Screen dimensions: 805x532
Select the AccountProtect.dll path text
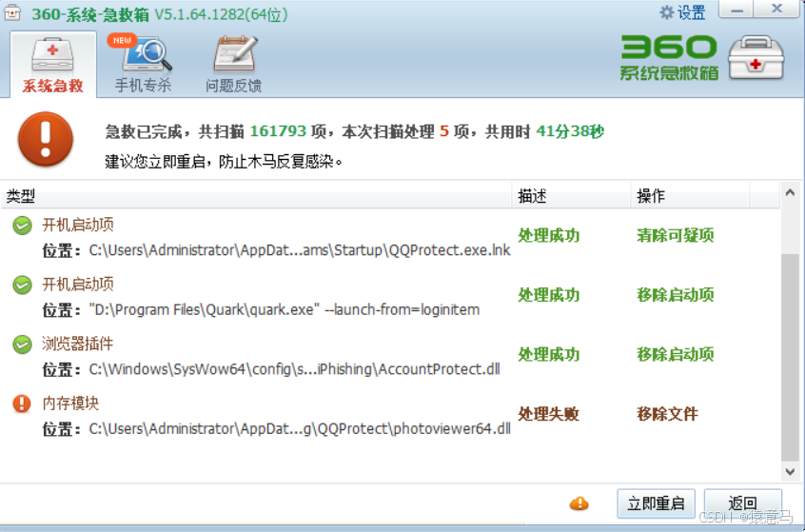pos(294,369)
